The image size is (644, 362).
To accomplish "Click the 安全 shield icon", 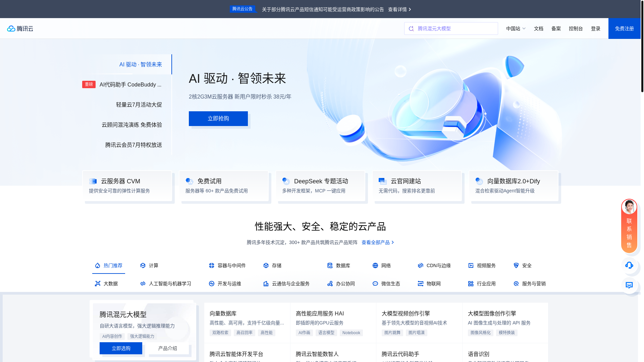I will 516,265.
